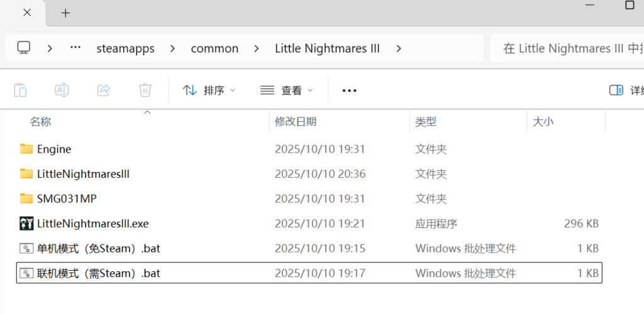The image size is (644, 314).
Task: Sort by the 修改日期 column header
Action: tap(296, 121)
